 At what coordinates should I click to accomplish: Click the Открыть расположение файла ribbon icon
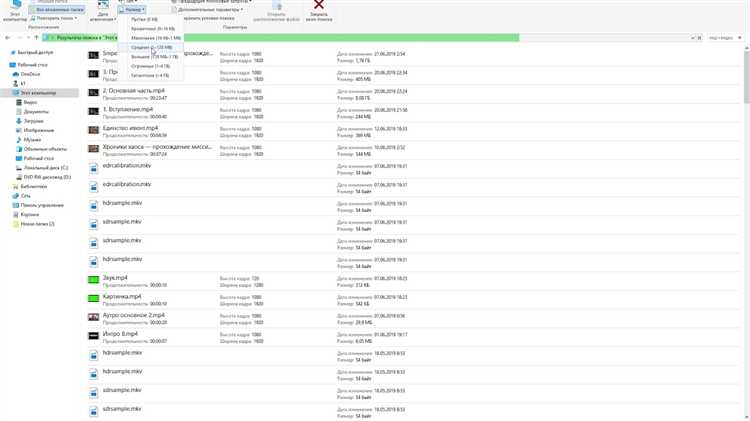coord(276,11)
